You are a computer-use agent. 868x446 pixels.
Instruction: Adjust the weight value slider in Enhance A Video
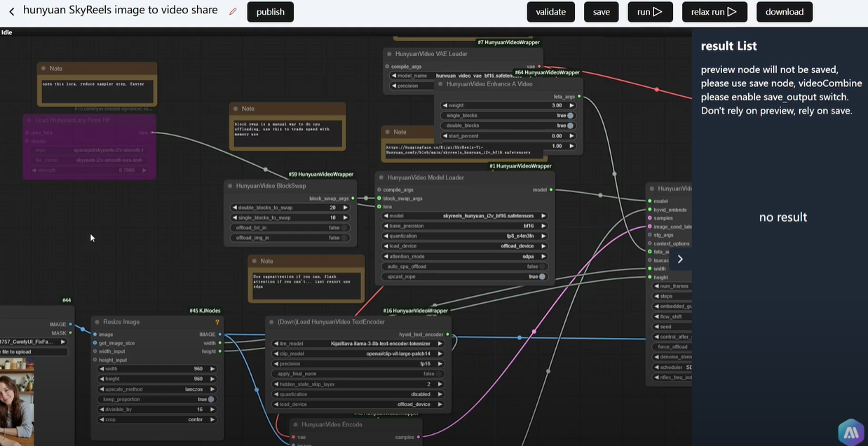(x=508, y=105)
